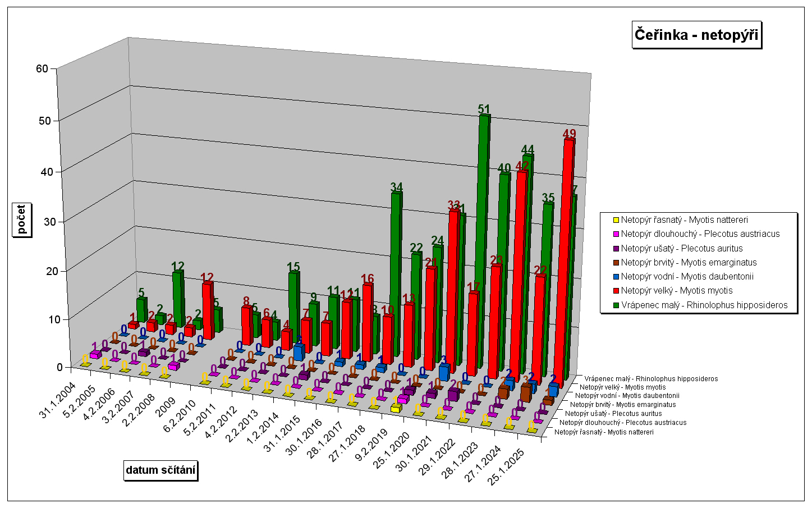This screenshot has height=508, width=812.
Task: Click the '50' value on the vertical axis
Action: (44, 121)
